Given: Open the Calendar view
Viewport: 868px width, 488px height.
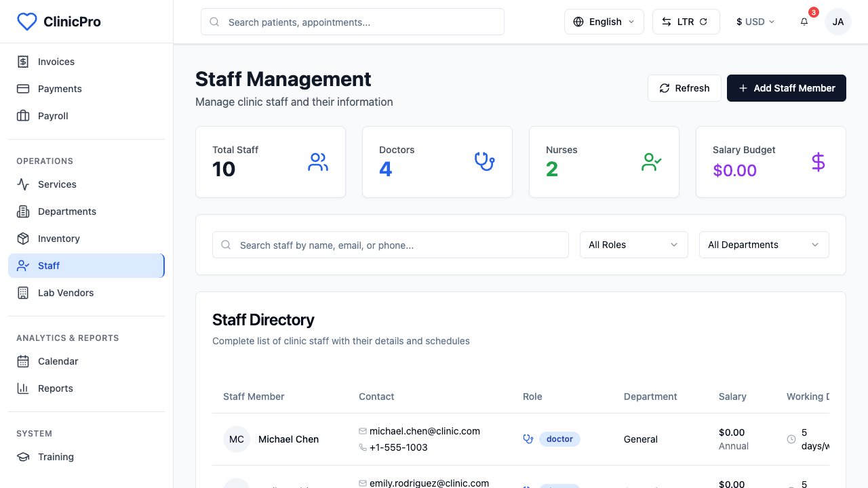Looking at the screenshot, I should [86, 361].
